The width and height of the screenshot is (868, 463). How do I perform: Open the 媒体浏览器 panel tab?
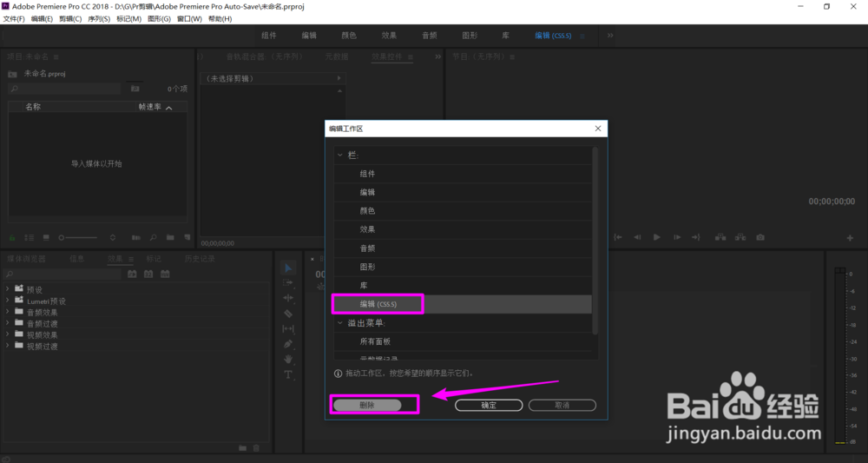tap(27, 259)
